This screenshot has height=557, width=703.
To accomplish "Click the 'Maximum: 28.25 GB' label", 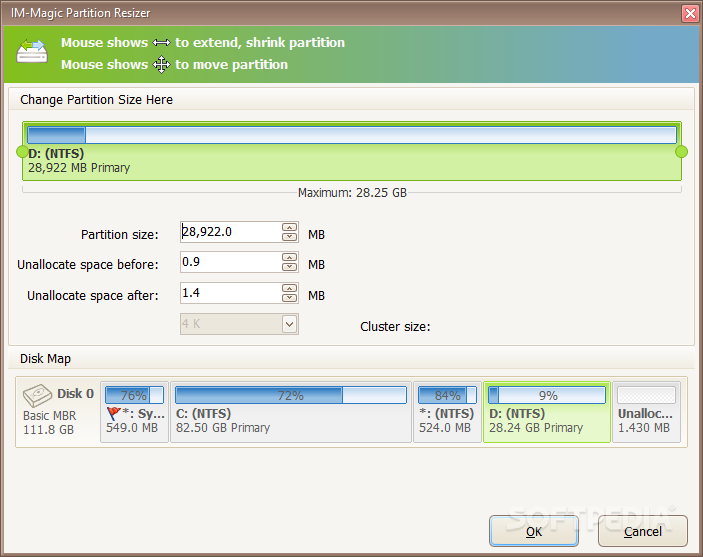I will point(352,193).
